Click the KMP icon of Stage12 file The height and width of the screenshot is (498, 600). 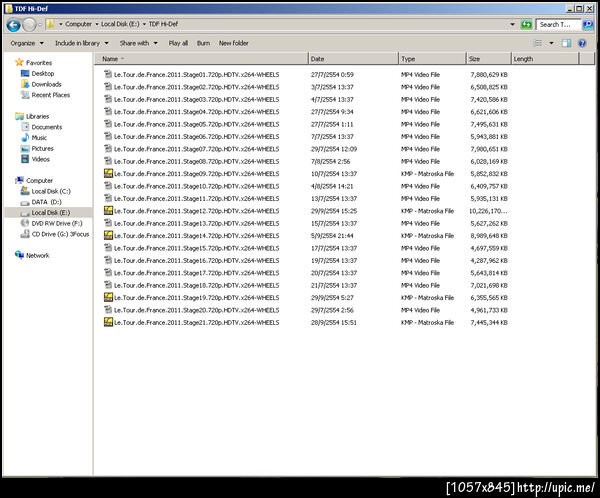(x=108, y=211)
